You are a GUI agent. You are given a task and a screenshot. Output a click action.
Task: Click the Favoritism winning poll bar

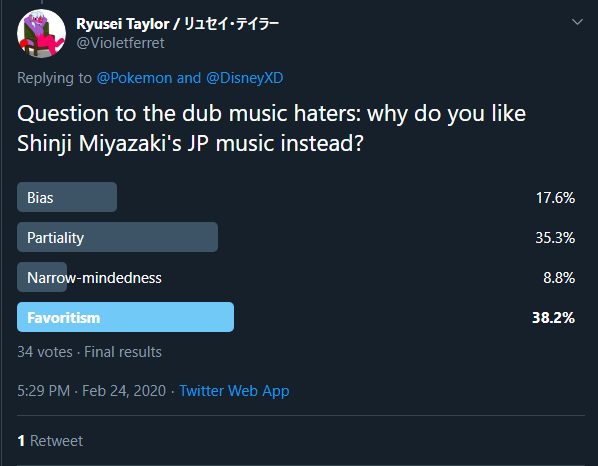coord(125,317)
